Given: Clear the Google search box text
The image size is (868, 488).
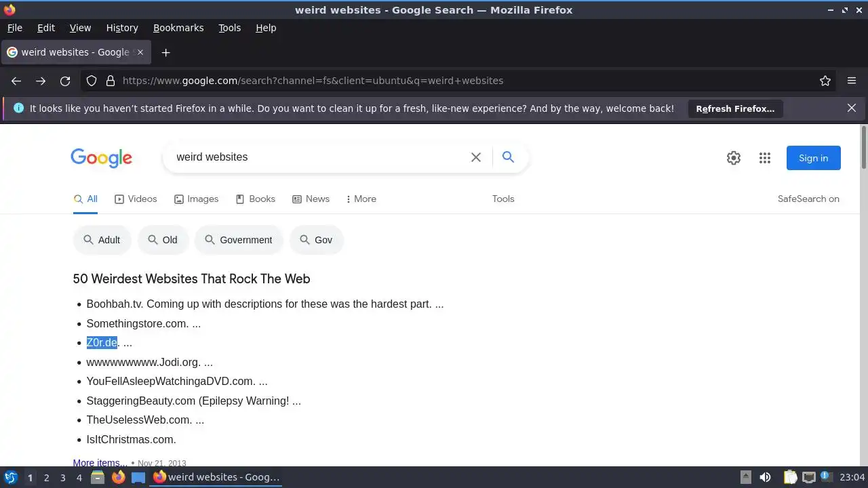Looking at the screenshot, I should 476,157.
